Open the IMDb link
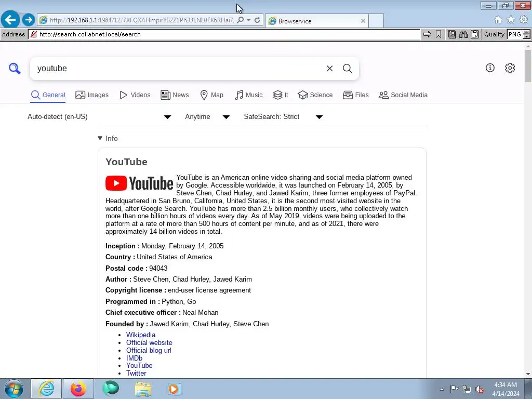The height and width of the screenshot is (399, 532). tap(134, 358)
